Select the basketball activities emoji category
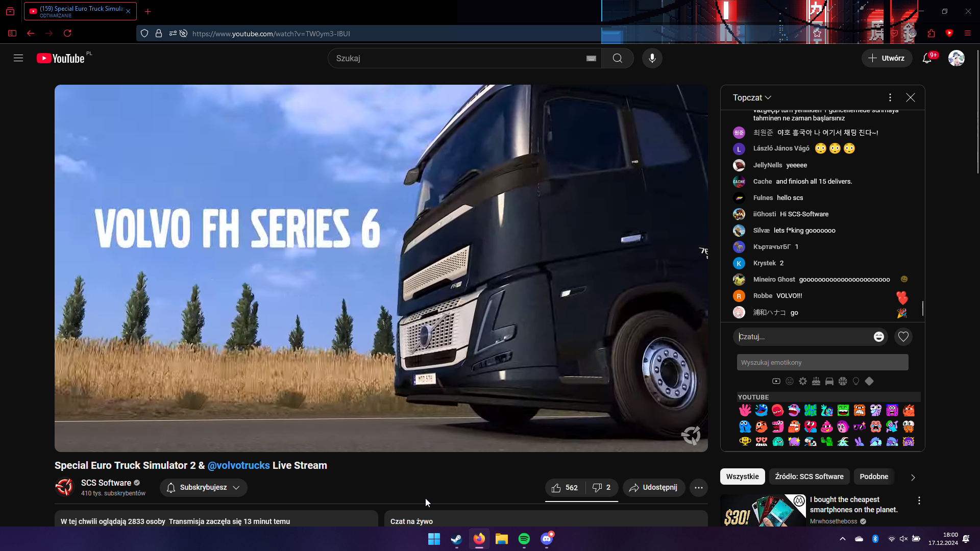The width and height of the screenshot is (980, 551). click(843, 381)
